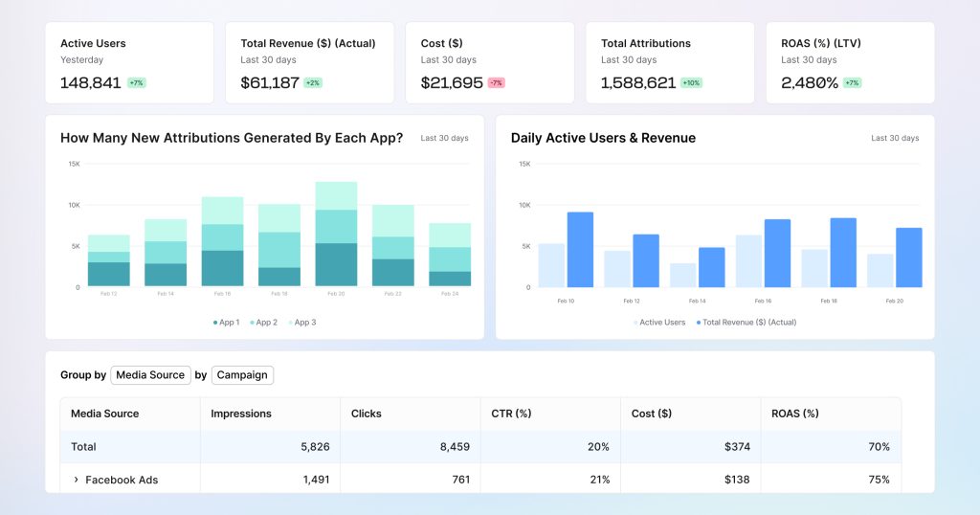
Task: Open the Media Source group-by dropdown
Action: (149, 375)
